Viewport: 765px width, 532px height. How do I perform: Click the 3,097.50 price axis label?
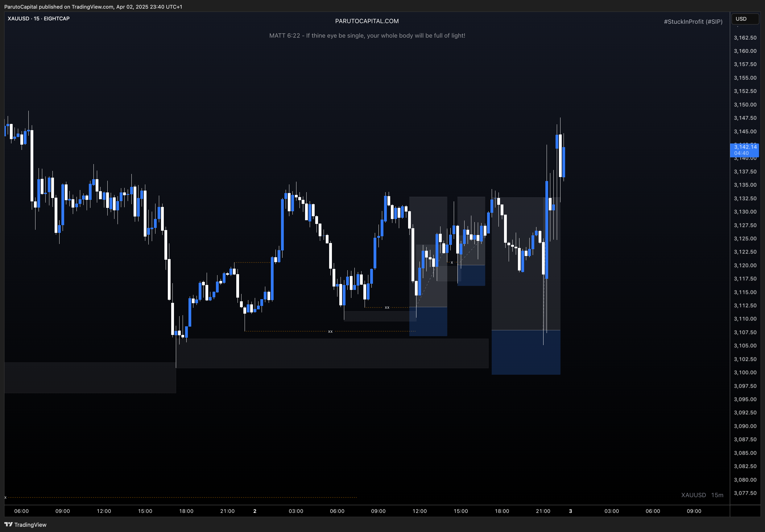tap(745, 386)
